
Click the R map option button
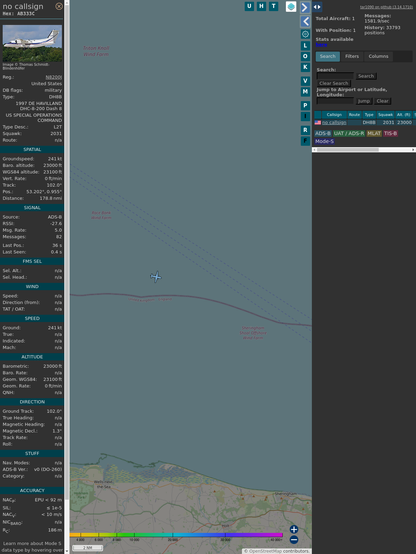(x=305, y=130)
